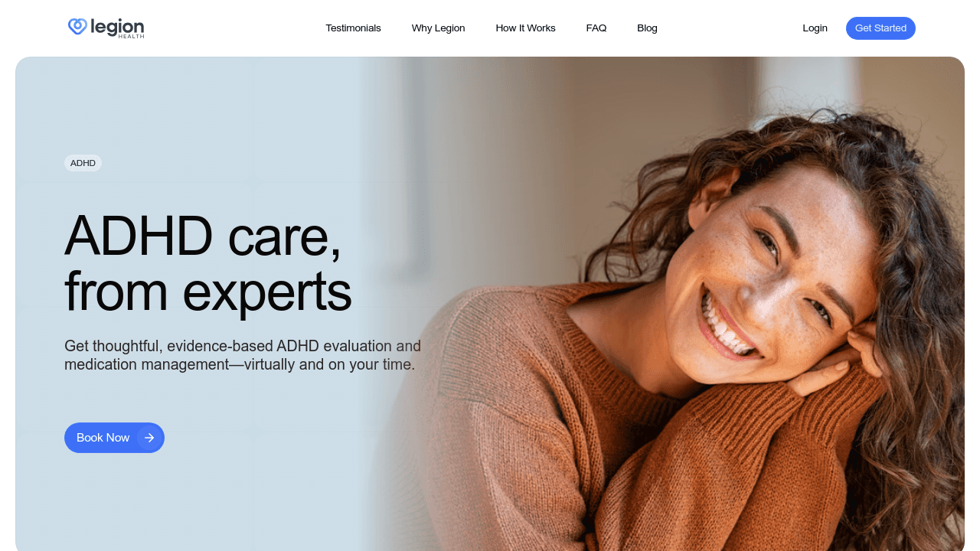Click the 'from experts' headline line
This screenshot has height=551, width=980.
point(208,292)
